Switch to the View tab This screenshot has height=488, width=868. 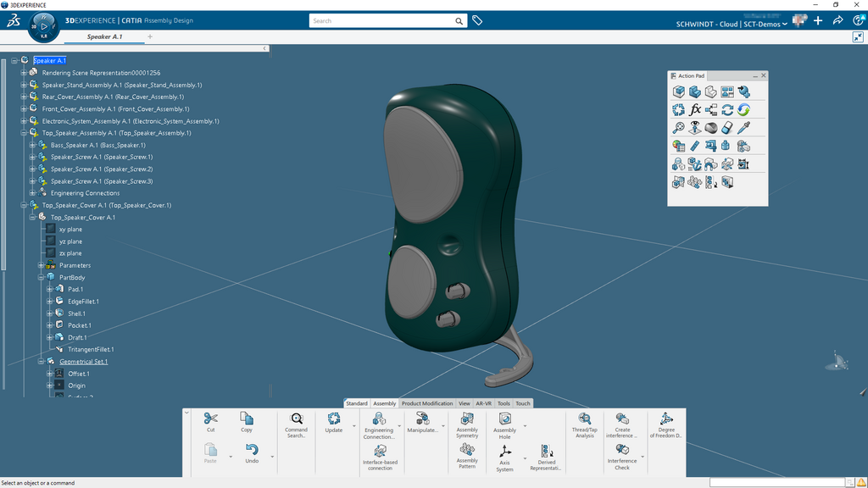(465, 403)
